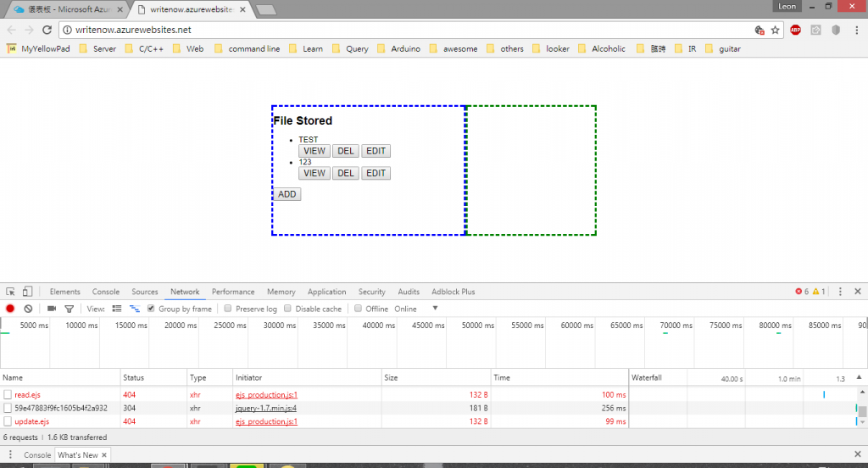868x468 pixels.
Task: Open the Adblock Plus DevTools tab
Action: (453, 292)
